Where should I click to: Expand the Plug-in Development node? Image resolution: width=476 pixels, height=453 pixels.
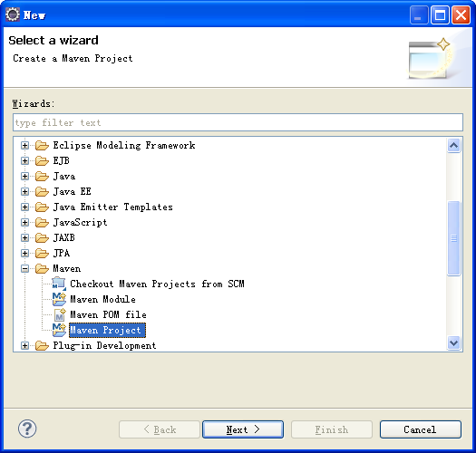click(x=24, y=346)
